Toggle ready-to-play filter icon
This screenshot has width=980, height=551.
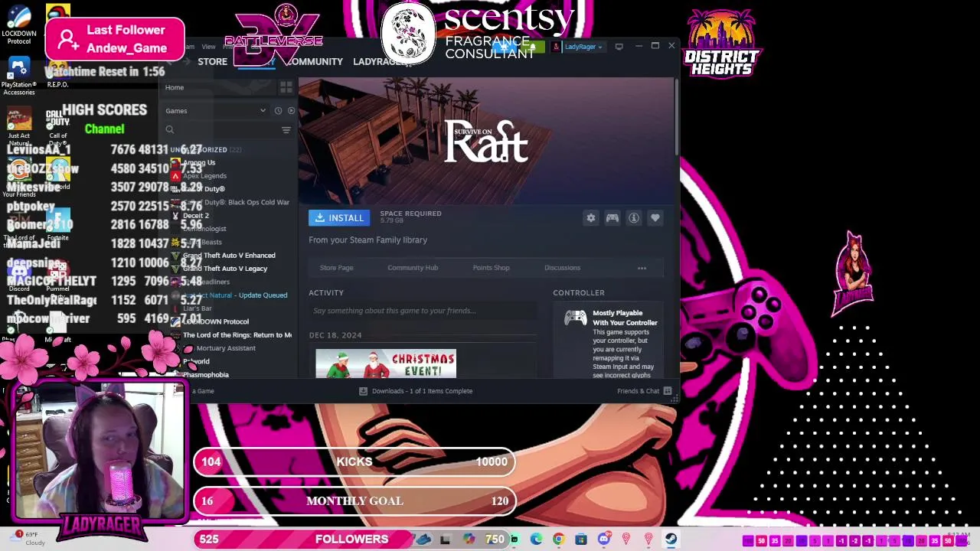[291, 111]
